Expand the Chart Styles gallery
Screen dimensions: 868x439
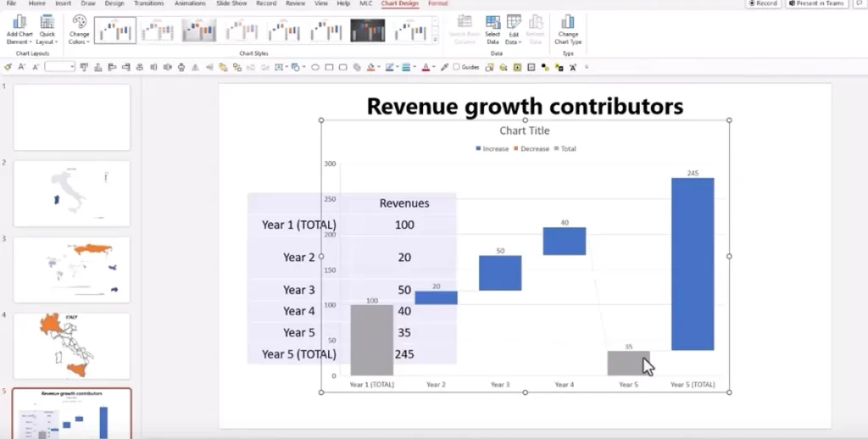[x=435, y=40]
